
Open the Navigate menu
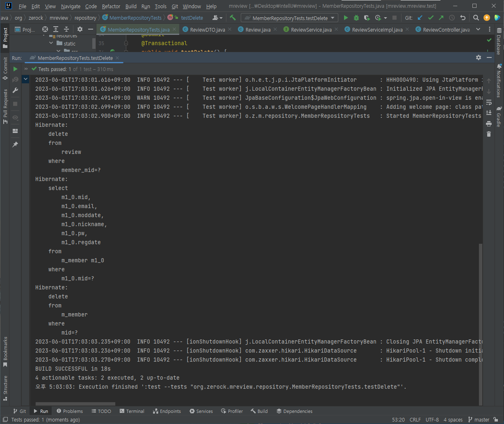pos(71,6)
